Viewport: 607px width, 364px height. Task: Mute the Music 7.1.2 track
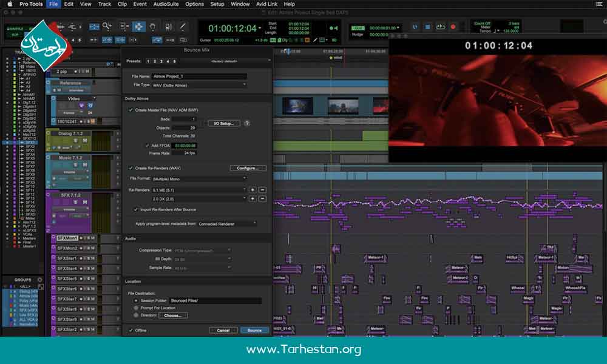(85, 165)
